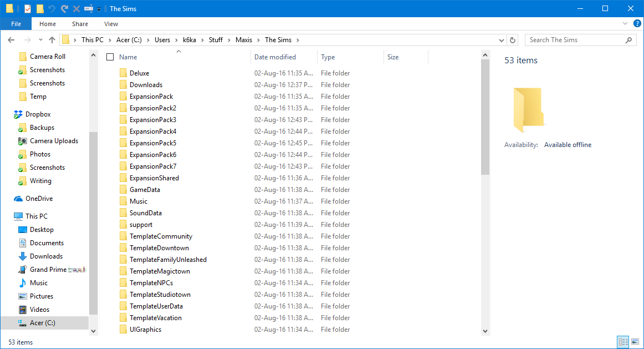
Task: Switch to the Share ribbon tab
Action: coord(80,24)
